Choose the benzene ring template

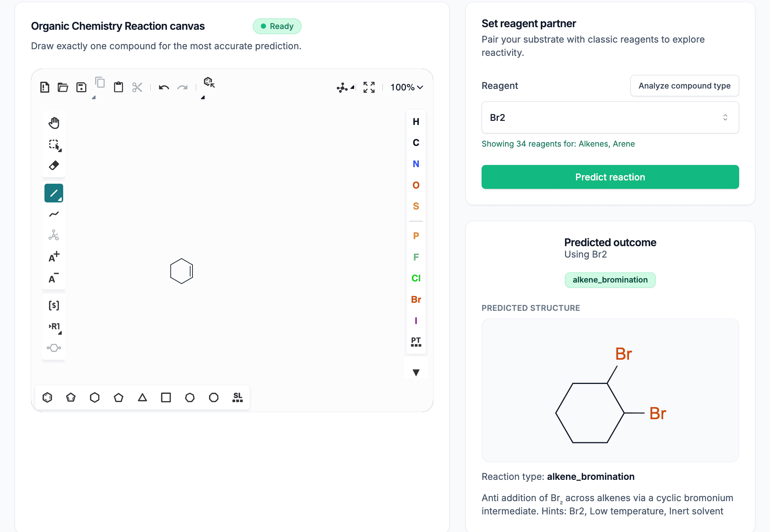(47, 397)
